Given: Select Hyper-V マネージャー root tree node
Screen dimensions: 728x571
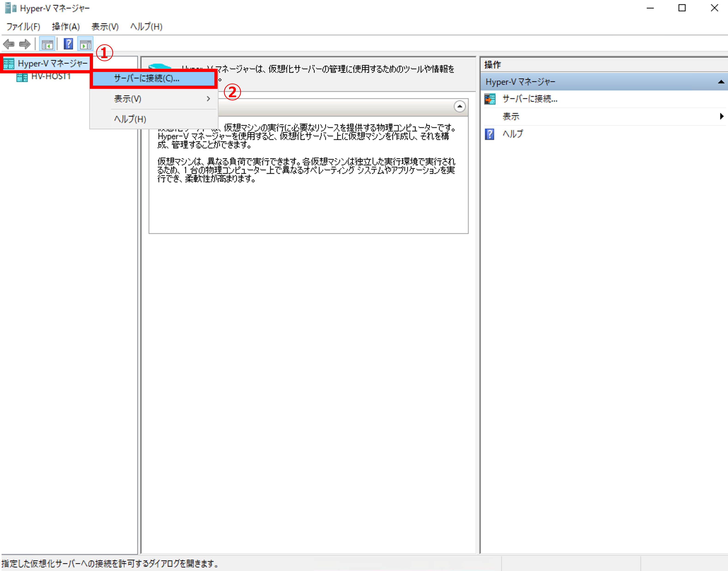Looking at the screenshot, I should coord(53,63).
